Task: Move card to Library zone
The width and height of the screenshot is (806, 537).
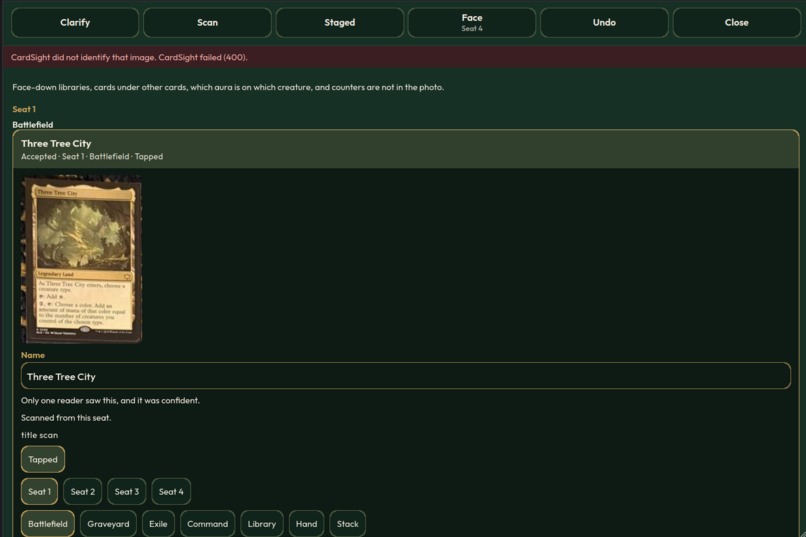Action: click(262, 524)
